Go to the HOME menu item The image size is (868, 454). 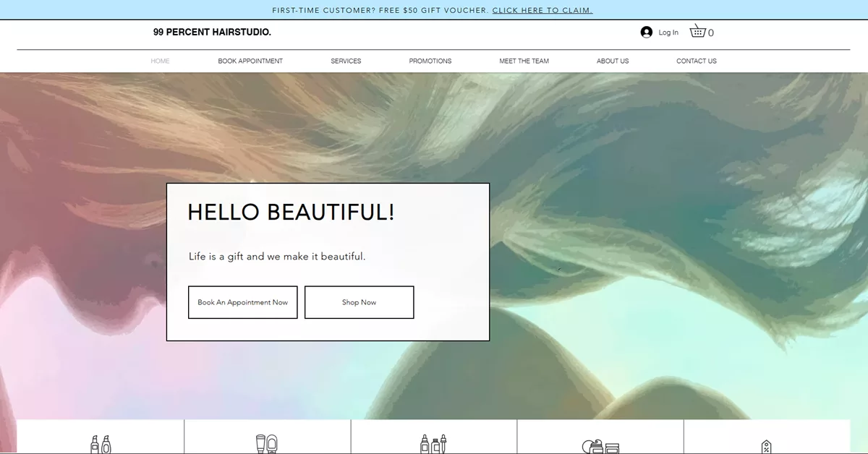[x=160, y=61]
